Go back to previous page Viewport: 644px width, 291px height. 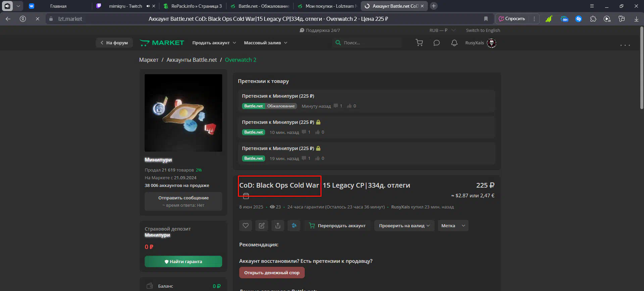[x=8, y=19]
